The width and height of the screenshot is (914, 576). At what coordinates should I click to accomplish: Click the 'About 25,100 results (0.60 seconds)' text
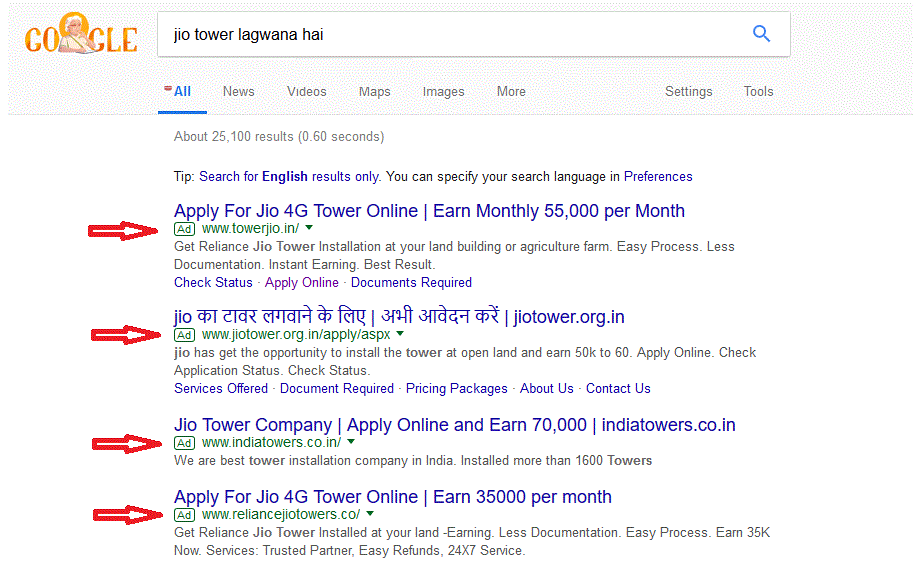coord(279,137)
